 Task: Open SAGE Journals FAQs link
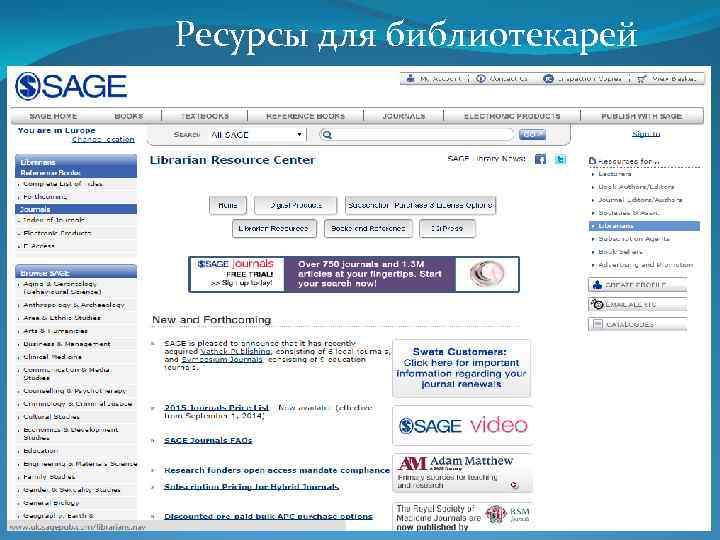click(208, 440)
